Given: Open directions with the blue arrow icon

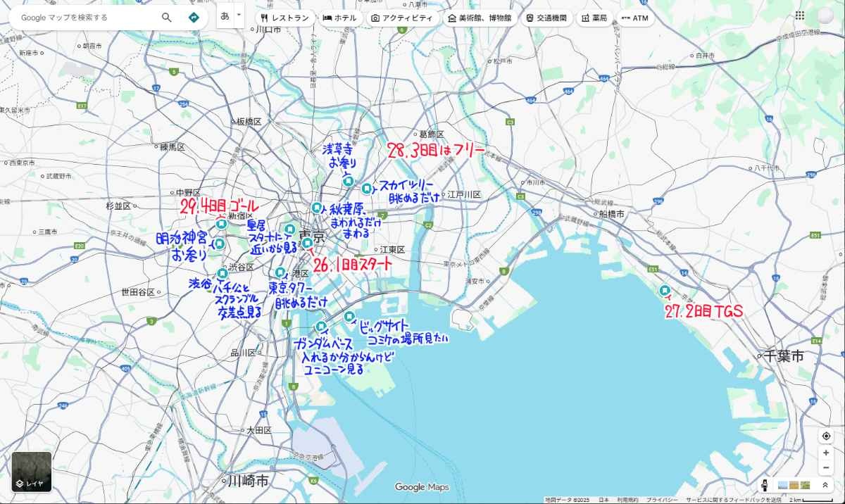Looking at the screenshot, I should [x=194, y=18].
